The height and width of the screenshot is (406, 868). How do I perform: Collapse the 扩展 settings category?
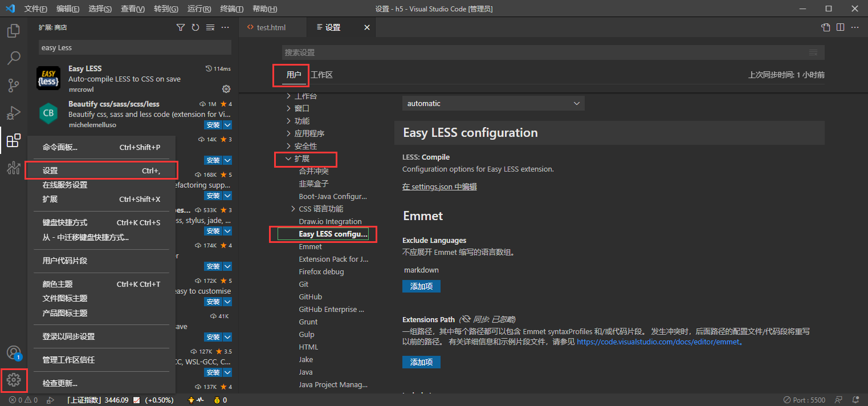288,159
